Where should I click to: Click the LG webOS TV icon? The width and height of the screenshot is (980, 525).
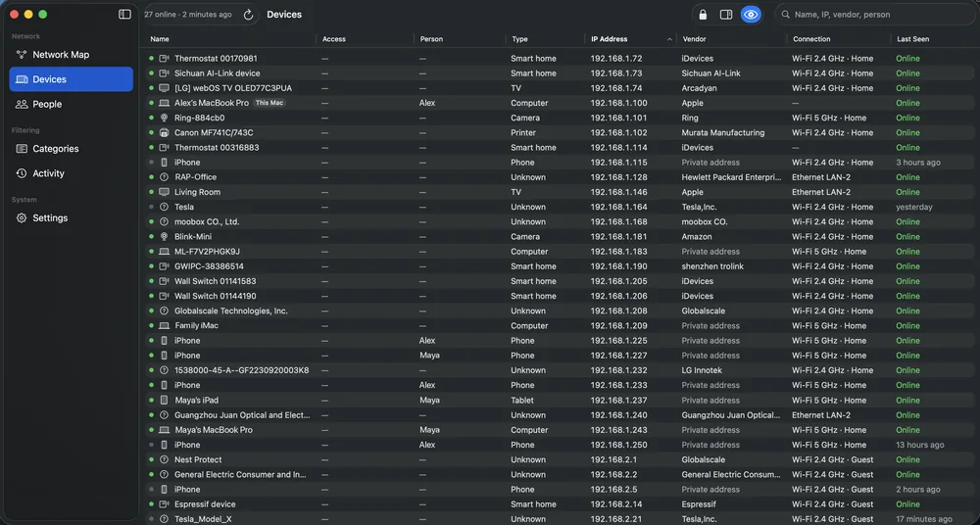click(165, 88)
